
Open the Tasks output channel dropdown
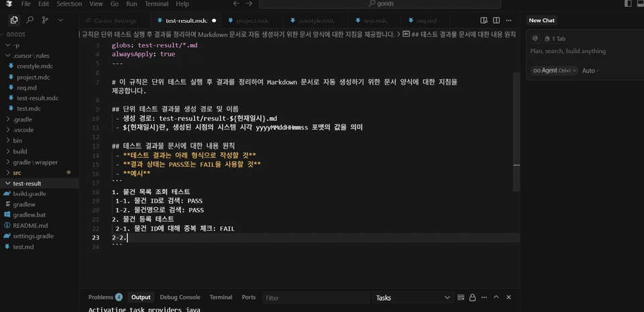pyautogui.click(x=413, y=298)
